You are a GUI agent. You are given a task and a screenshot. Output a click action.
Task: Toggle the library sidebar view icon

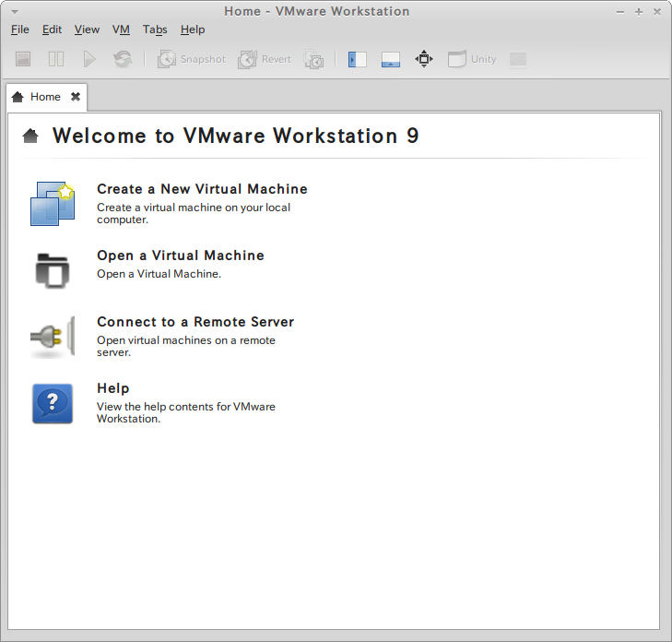point(357,59)
